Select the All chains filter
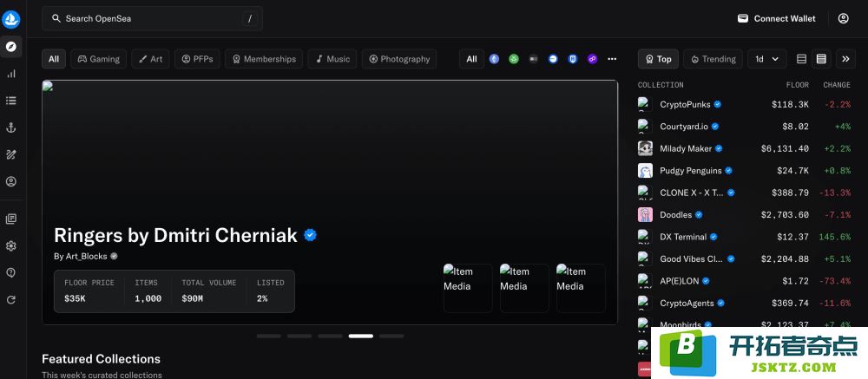Screen dimensions: 868x379 (x=471, y=59)
